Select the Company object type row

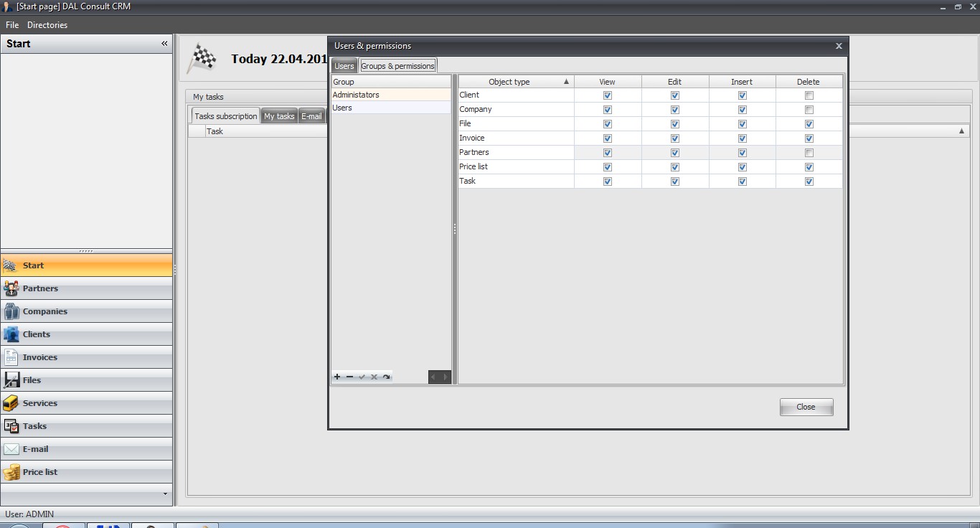(517, 110)
